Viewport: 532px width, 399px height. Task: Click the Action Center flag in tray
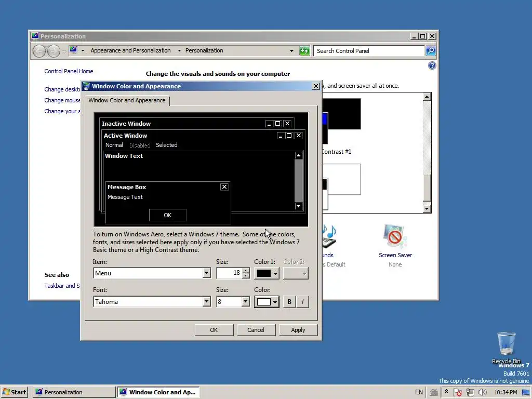[x=457, y=392]
